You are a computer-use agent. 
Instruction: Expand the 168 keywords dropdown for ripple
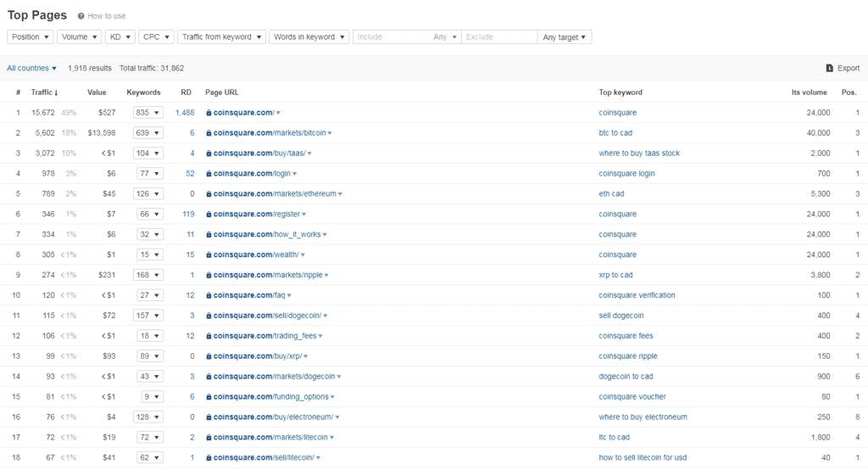[147, 275]
